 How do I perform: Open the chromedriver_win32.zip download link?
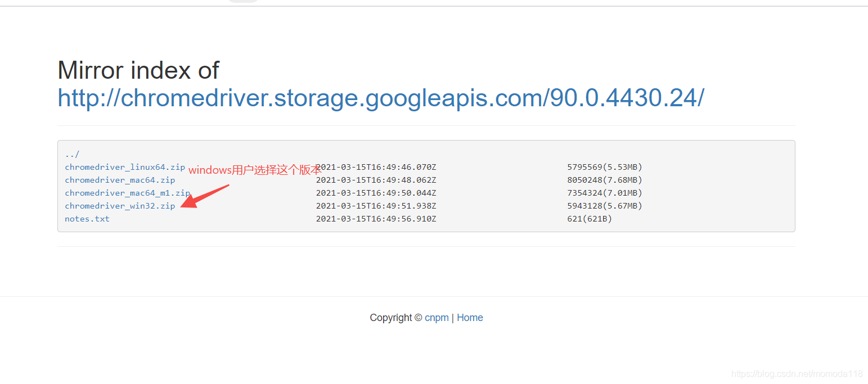tap(120, 206)
